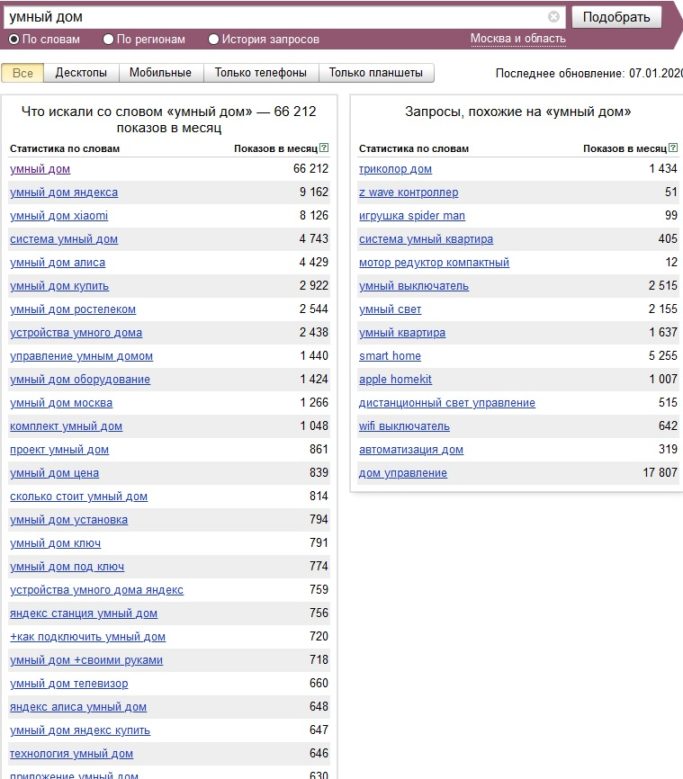683x779 pixels.
Task: Open the 'мотор редуктор компактный' similar query
Action: point(434,262)
